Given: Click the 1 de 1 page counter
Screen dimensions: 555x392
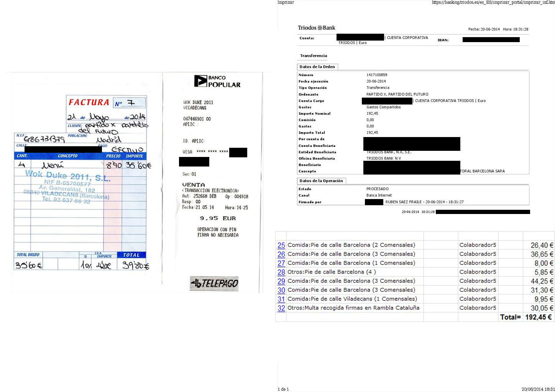Looking at the screenshot, I should pyautogui.click(x=283, y=389).
